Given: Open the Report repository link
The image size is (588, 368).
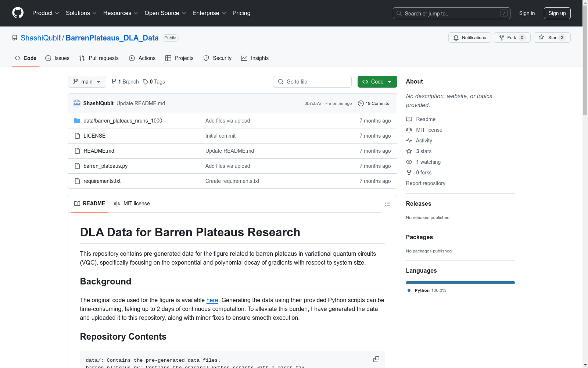Looking at the screenshot, I should tap(426, 183).
